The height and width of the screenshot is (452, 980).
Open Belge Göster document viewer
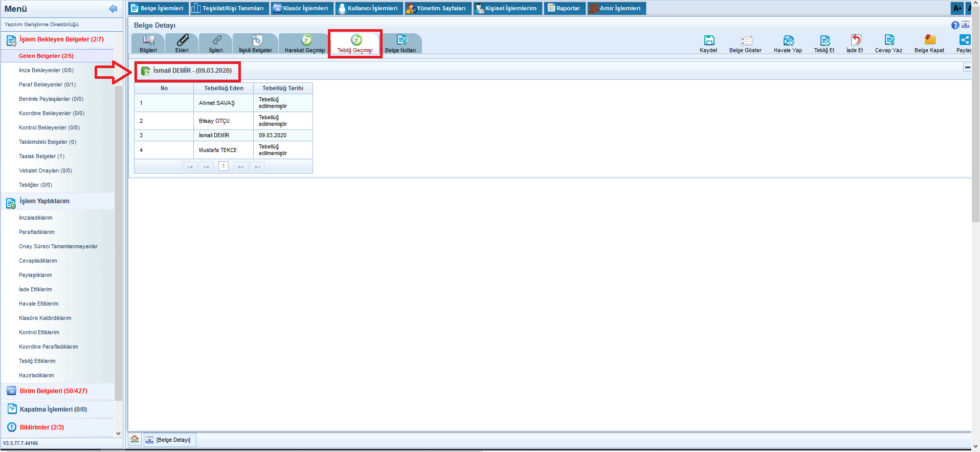click(x=745, y=41)
